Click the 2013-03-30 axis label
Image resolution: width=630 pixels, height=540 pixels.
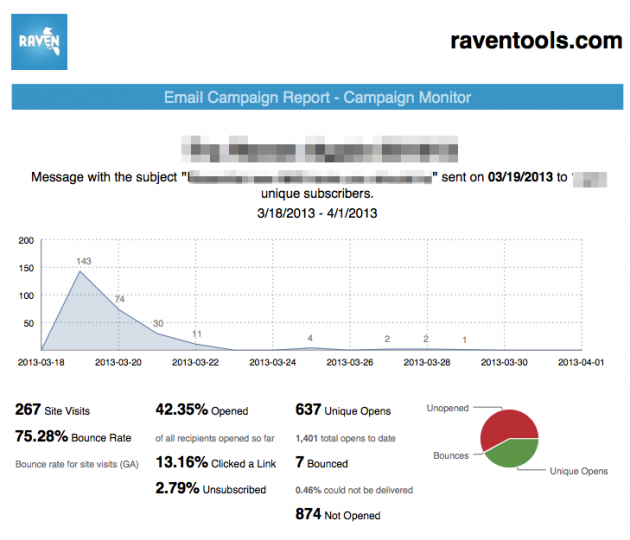pos(504,362)
